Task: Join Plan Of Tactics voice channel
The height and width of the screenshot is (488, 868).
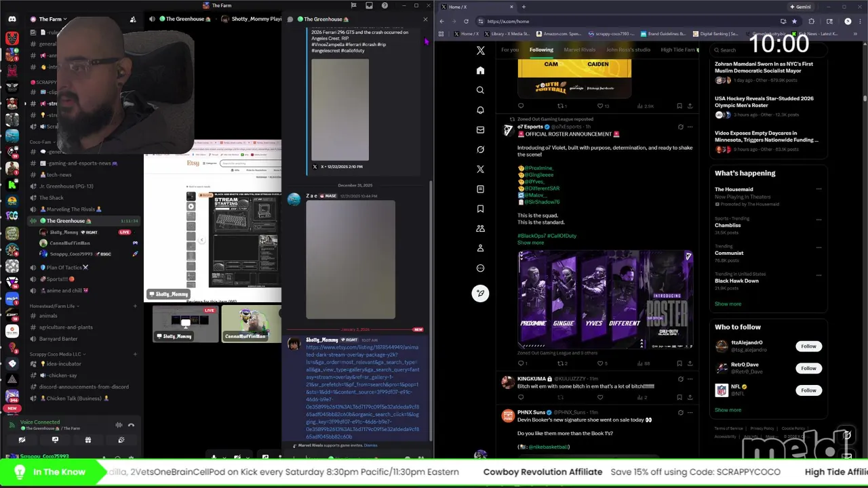Action: [64, 267]
